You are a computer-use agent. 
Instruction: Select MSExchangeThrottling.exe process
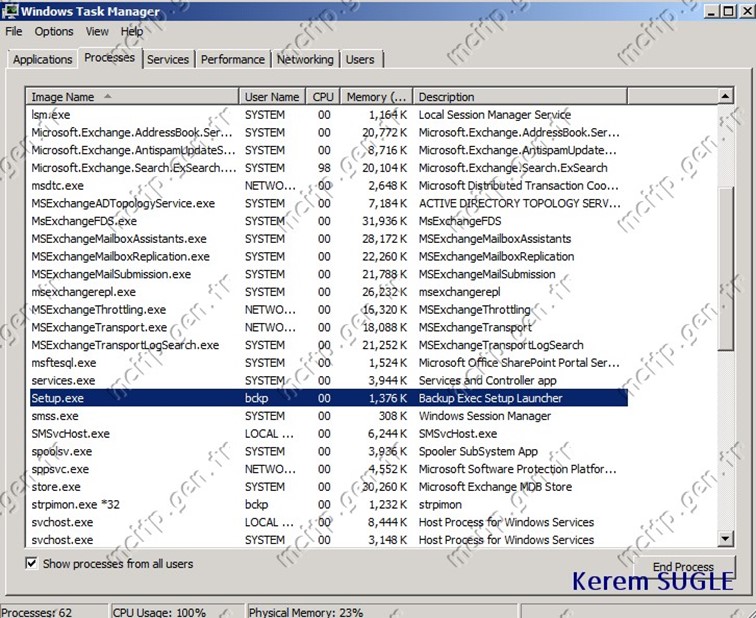point(328,309)
